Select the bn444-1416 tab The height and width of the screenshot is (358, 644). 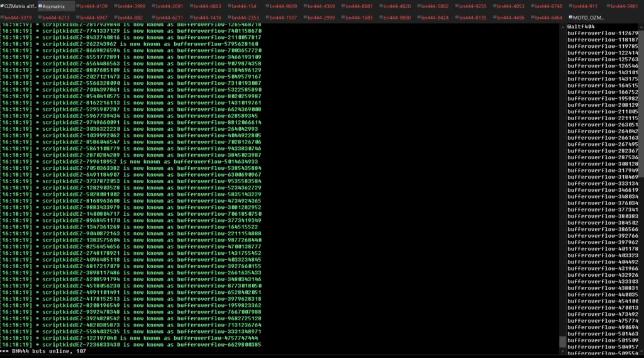(x=206, y=18)
